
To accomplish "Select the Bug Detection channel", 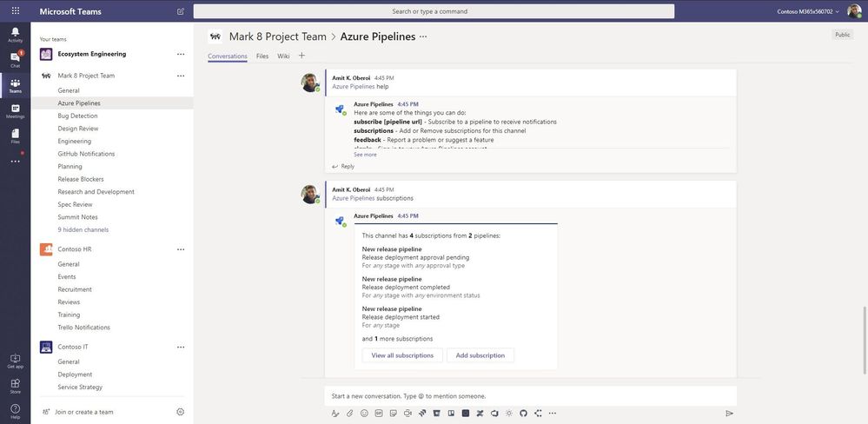I will (77, 116).
